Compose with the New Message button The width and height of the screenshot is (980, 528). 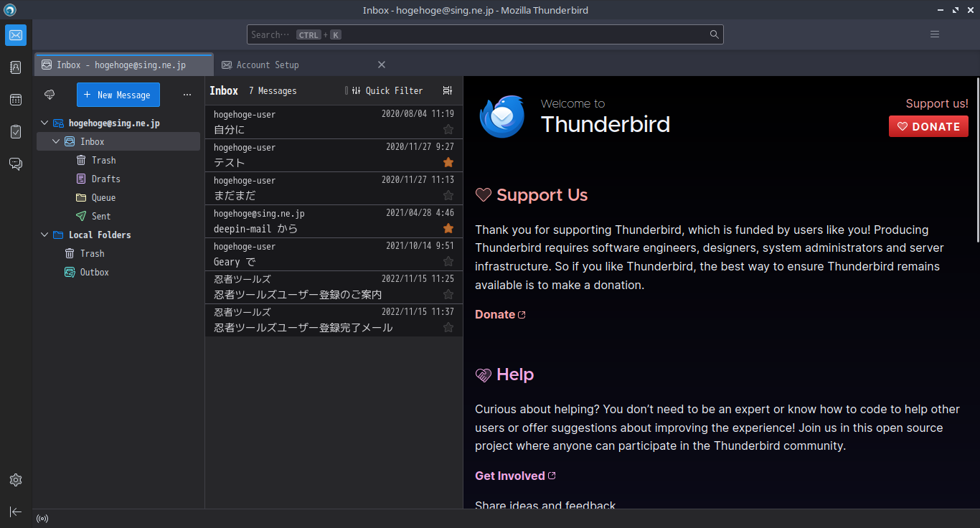(118, 95)
